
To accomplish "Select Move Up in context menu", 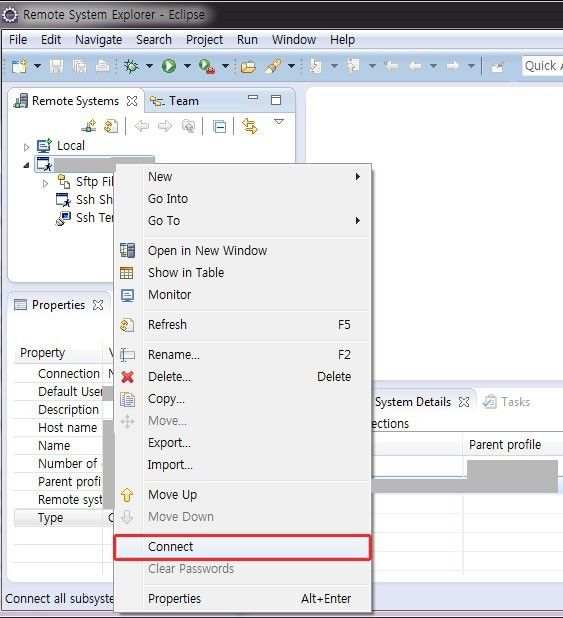I will click(x=242, y=495).
